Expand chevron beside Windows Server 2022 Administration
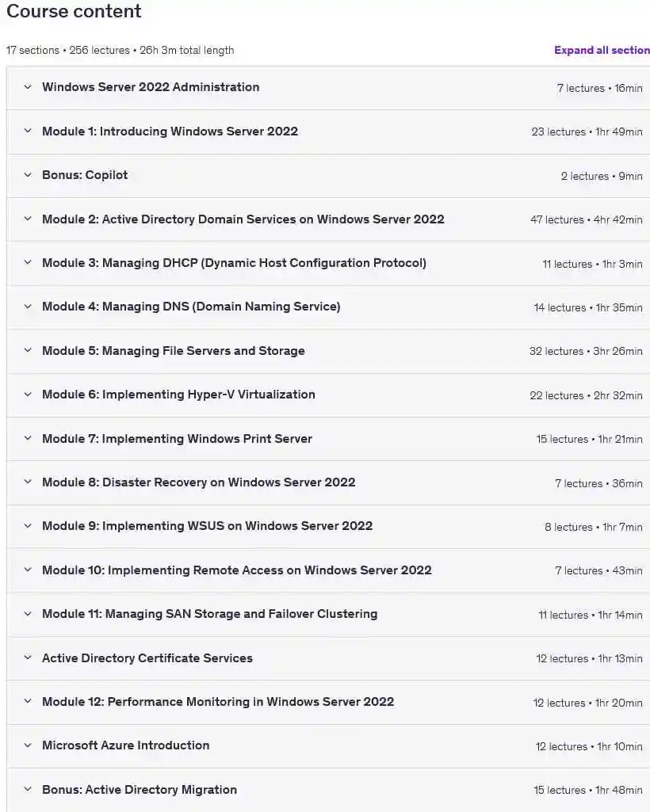Viewport: 650px width, 812px height. pyautogui.click(x=28, y=87)
